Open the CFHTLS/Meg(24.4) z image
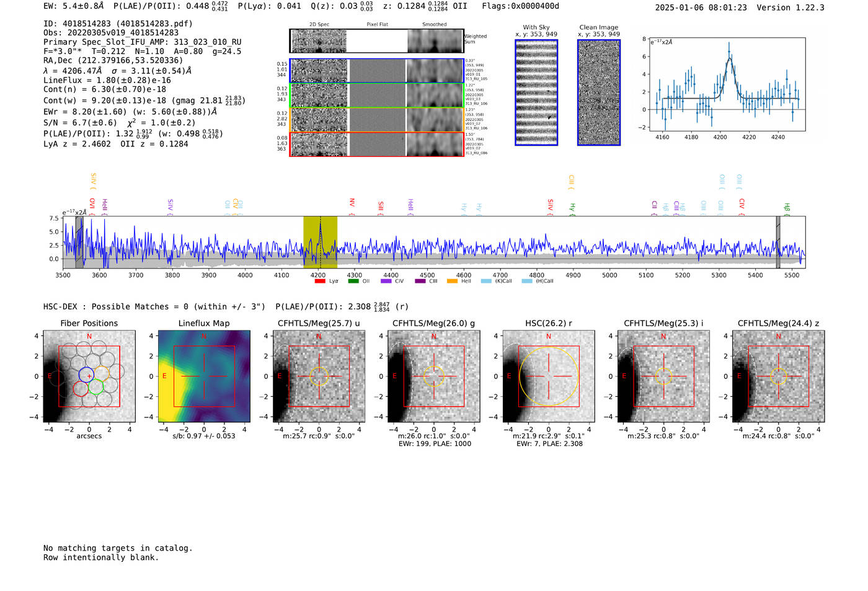Viewport: 868px width, 591px height. tap(779, 376)
